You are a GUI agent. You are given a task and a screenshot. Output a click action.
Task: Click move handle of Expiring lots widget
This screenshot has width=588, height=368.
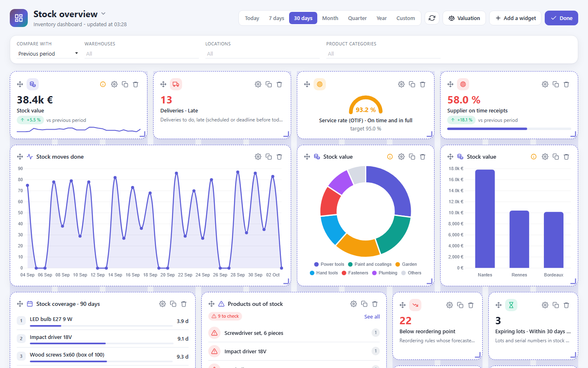click(499, 305)
